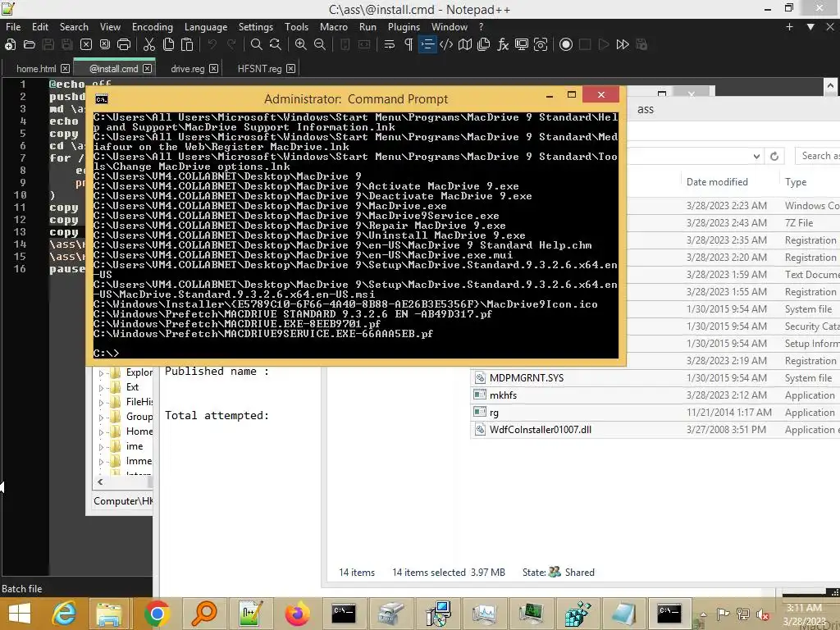The image size is (840, 630).
Task: Expand the ime registry key
Action: (101, 447)
